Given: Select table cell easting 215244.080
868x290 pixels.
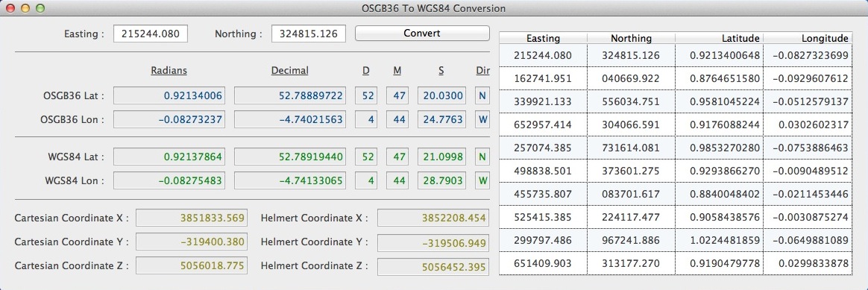Looking at the screenshot, I should coord(543,55).
